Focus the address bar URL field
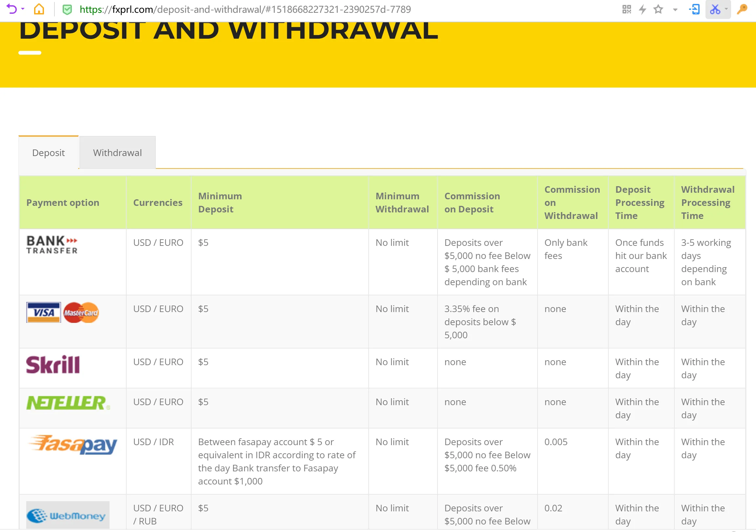 (245, 9)
